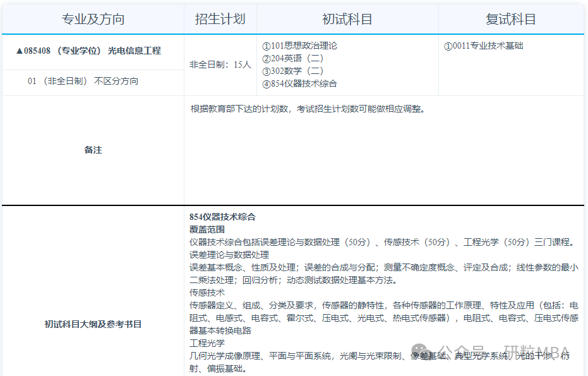Click the 二乘法处理;回归分析 line
The width and height of the screenshot is (588, 376).
click(x=294, y=280)
